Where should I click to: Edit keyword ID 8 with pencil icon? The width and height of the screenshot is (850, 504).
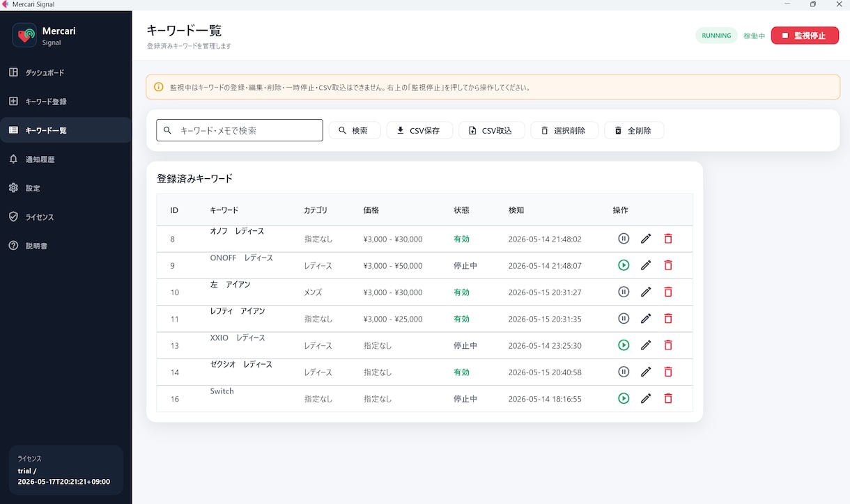click(646, 239)
